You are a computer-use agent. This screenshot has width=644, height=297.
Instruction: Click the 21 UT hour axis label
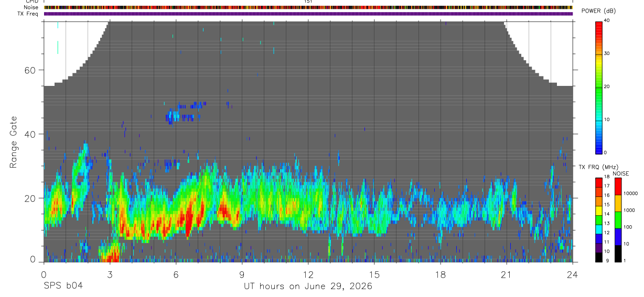tap(506, 274)
